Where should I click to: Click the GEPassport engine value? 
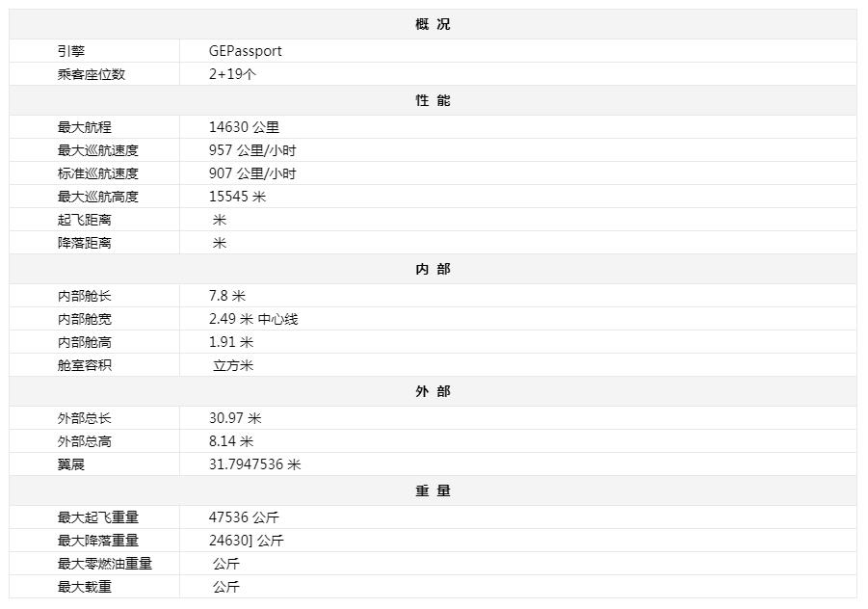tap(246, 51)
